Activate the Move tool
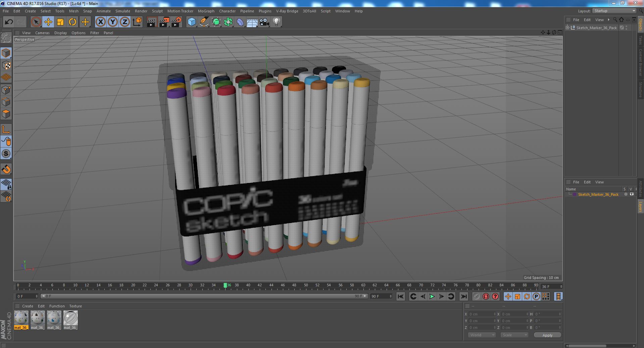The image size is (644, 348). [x=48, y=22]
